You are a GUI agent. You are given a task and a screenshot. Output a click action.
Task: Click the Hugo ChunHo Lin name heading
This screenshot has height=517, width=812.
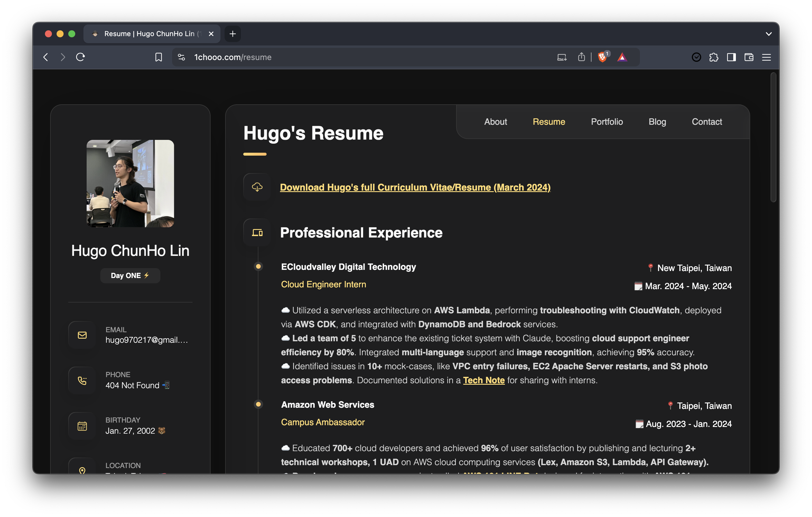pyautogui.click(x=130, y=250)
